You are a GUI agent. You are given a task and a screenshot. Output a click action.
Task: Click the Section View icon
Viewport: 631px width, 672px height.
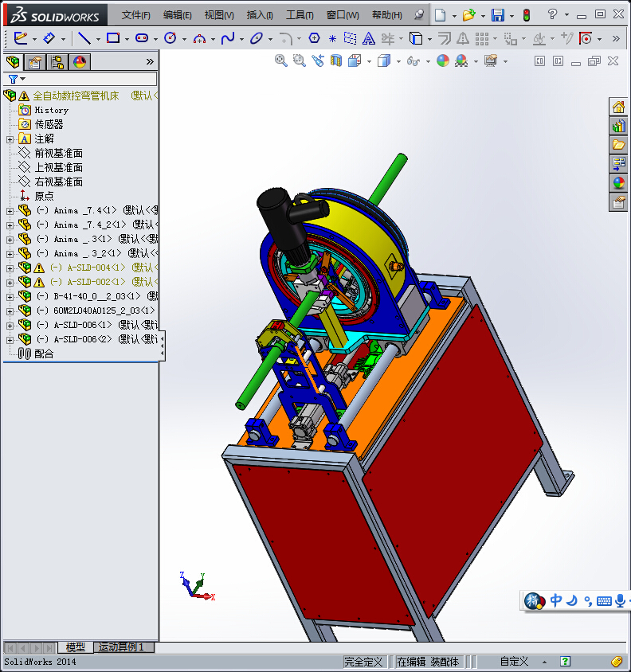point(336,61)
